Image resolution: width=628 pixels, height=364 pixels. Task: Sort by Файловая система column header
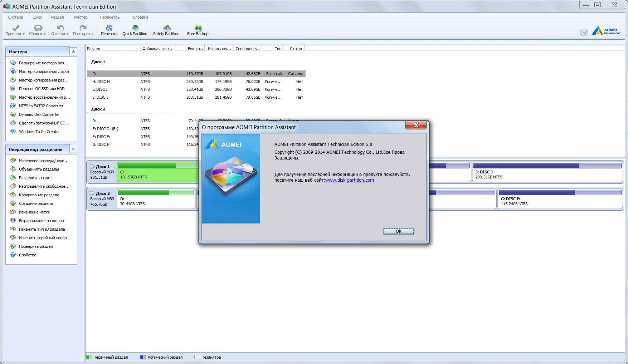click(x=158, y=49)
